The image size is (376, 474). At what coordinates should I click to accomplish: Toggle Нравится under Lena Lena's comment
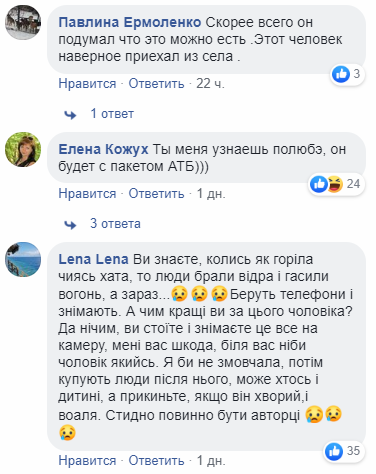tap(87, 461)
